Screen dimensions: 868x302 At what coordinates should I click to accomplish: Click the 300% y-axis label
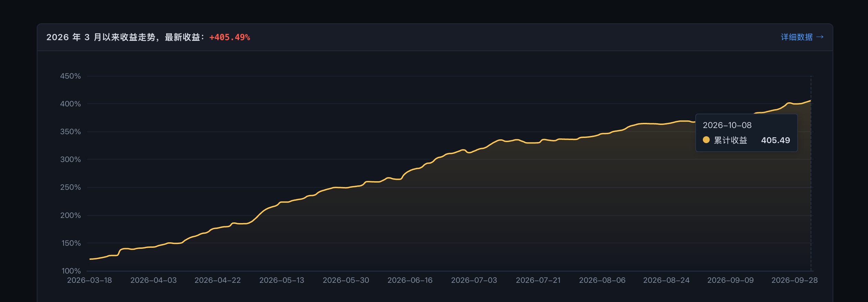(x=70, y=160)
